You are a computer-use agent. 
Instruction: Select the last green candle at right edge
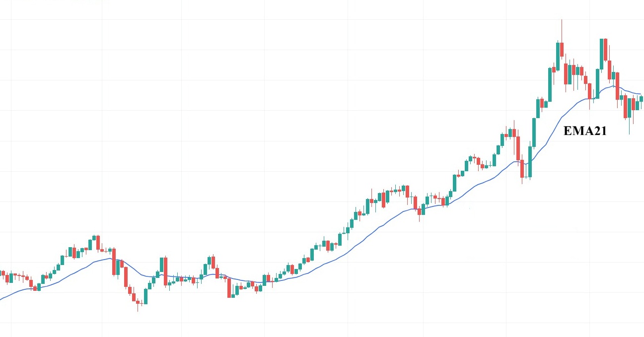pyautogui.click(x=641, y=99)
